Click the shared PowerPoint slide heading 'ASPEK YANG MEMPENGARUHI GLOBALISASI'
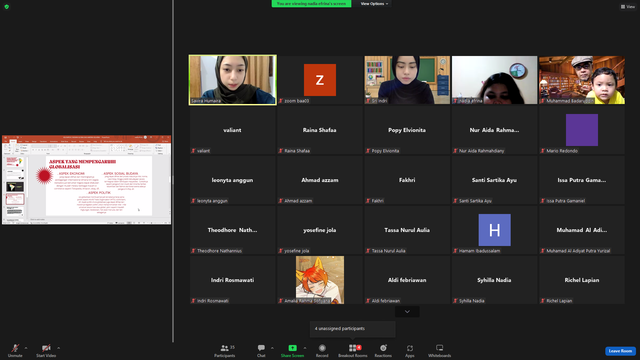 coord(82,164)
